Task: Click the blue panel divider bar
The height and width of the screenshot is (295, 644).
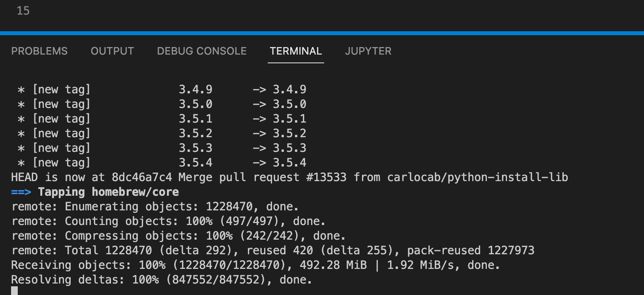Action: tap(322, 34)
